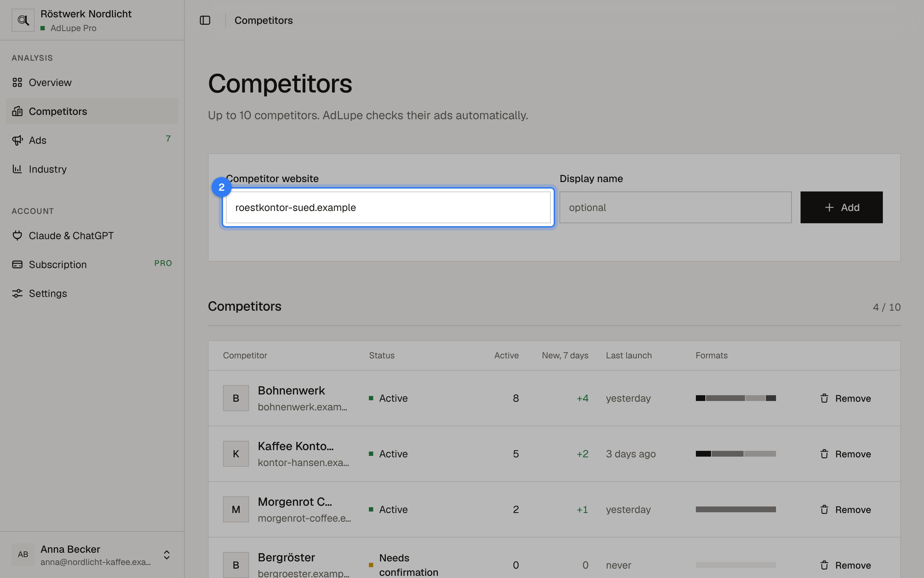
Task: Go to the Industry page
Action: [92, 169]
